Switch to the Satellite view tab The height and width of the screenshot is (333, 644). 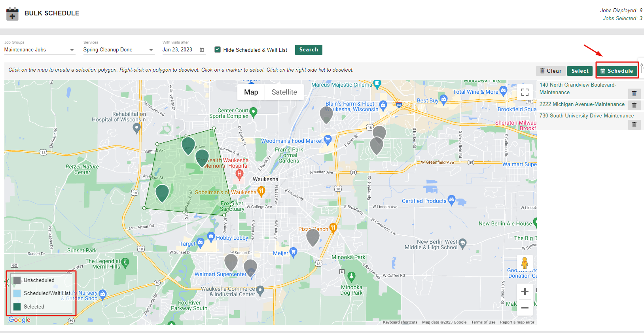click(284, 92)
